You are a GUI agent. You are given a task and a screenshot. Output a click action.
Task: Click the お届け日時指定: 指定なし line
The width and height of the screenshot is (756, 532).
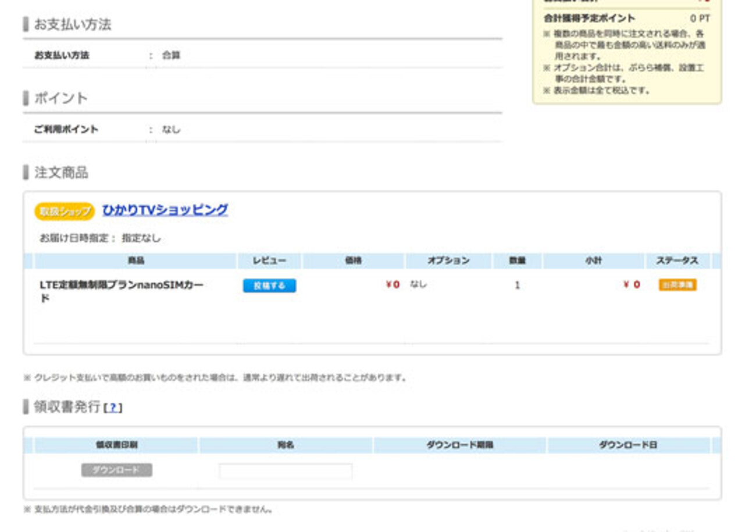[x=100, y=238]
